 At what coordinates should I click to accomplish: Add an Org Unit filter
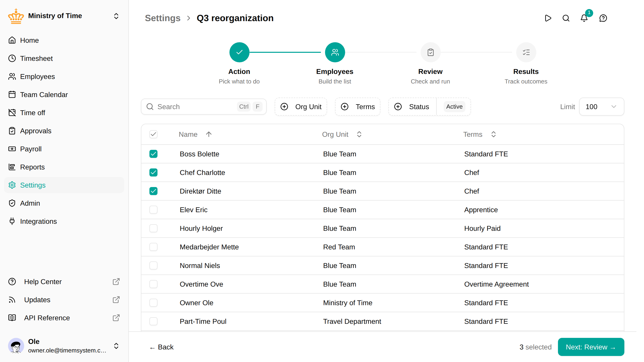[x=301, y=107]
